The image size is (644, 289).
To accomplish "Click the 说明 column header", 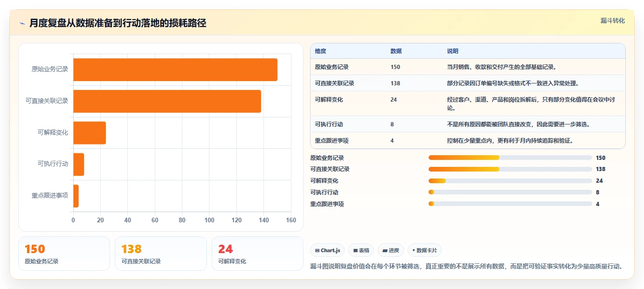I will 452,51.
